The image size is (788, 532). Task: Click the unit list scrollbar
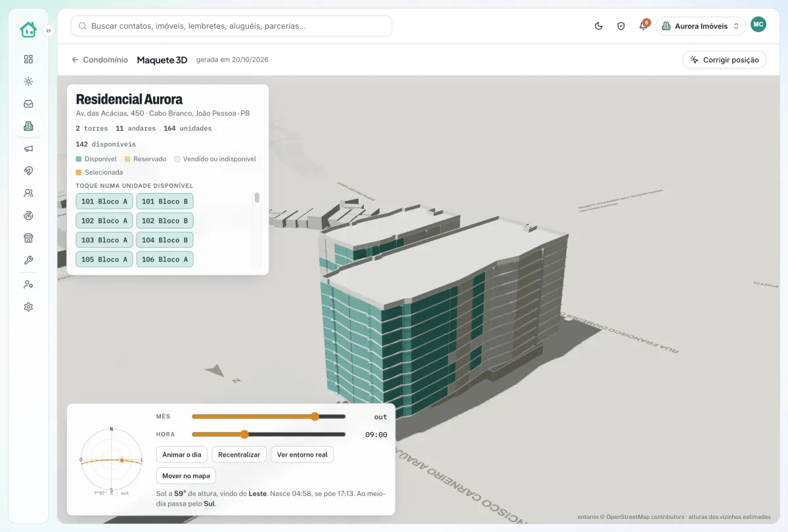(257, 198)
